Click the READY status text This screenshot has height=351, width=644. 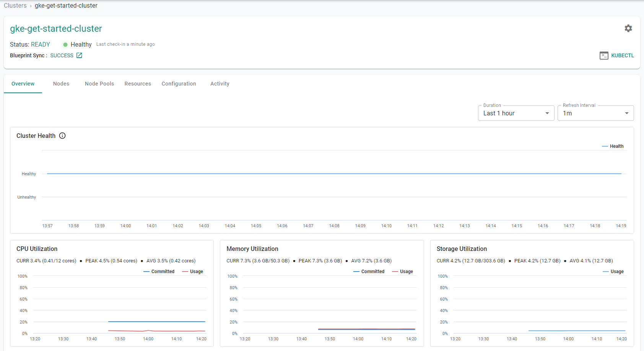click(x=41, y=45)
